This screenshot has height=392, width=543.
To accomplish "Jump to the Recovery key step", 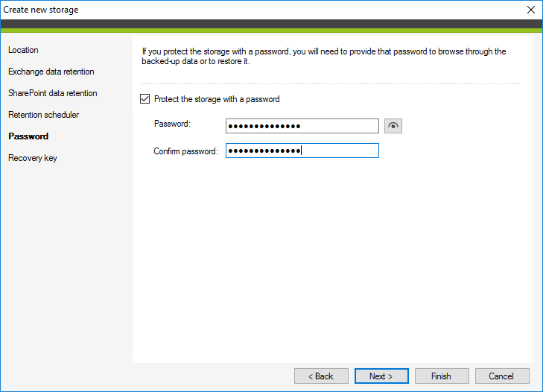I will tap(33, 158).
